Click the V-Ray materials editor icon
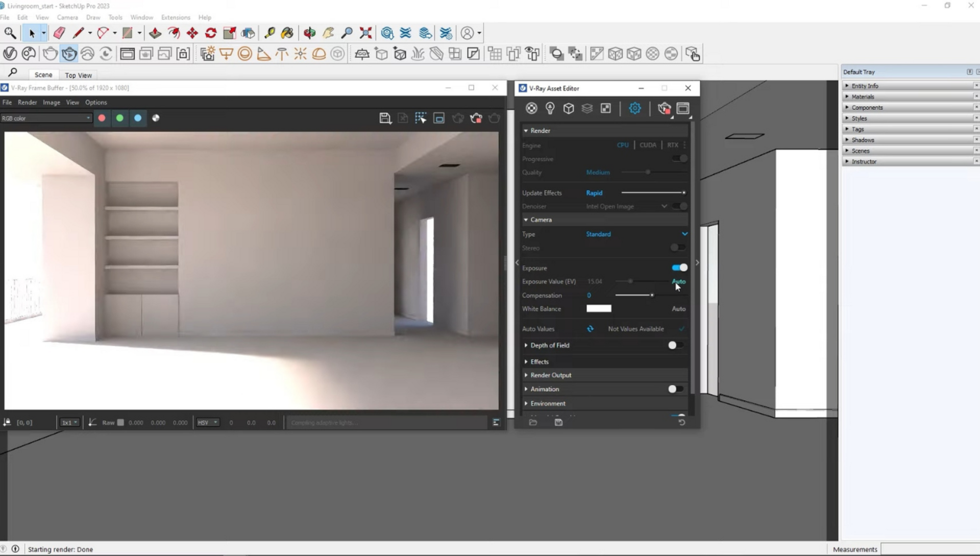Screen dimensions: 980x556 [532, 108]
